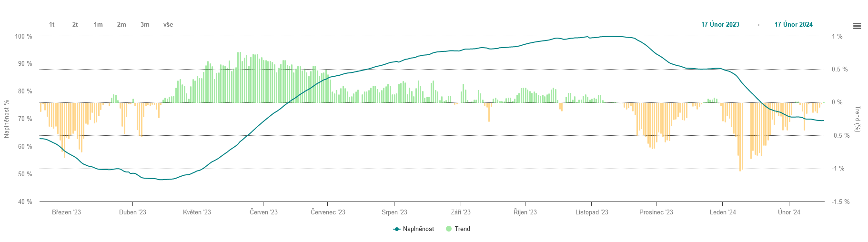The height and width of the screenshot is (242, 868).
Task: Toggle the Naplněnost series in legend
Action: pos(418,229)
